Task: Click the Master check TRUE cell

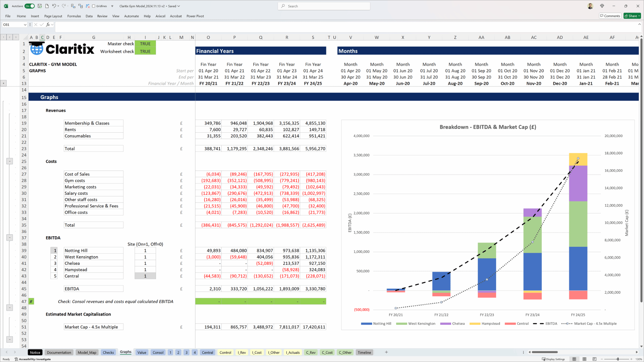Action: (x=145, y=44)
